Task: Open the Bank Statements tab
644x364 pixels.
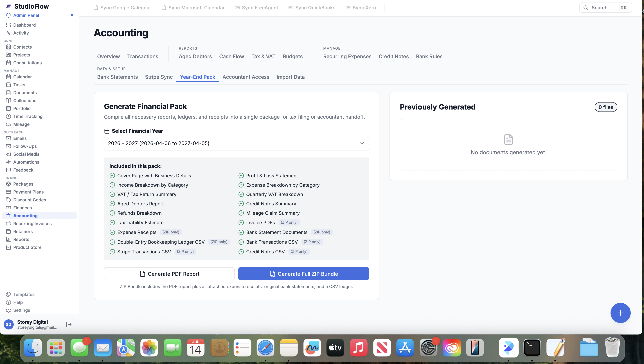Action: [117, 77]
